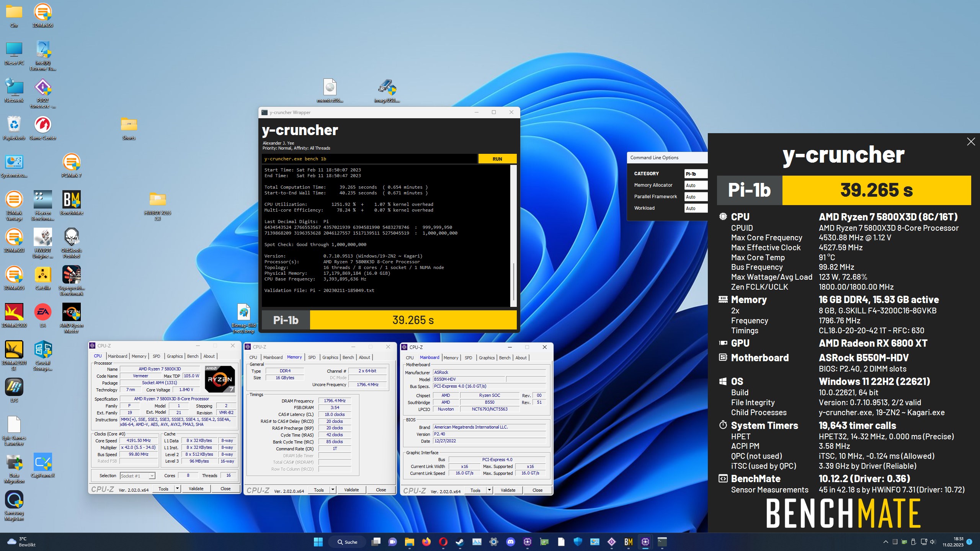Click the 4191.50 MHz Core Speed value
980x551 pixels.
click(x=139, y=441)
